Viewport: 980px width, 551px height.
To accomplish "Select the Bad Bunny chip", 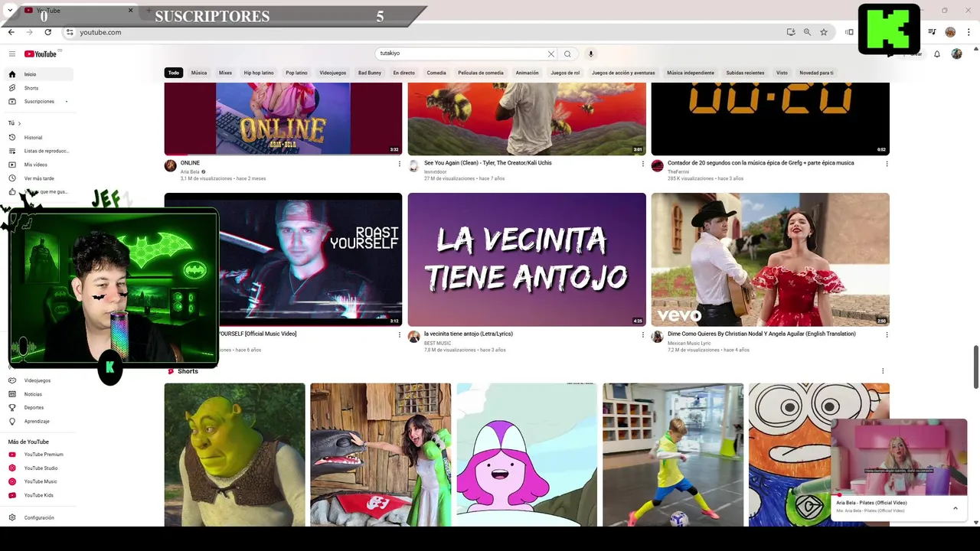I will pyautogui.click(x=370, y=73).
